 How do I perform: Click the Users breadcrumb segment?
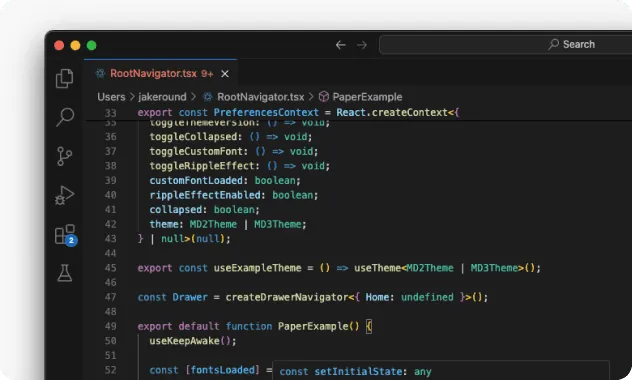pos(111,97)
